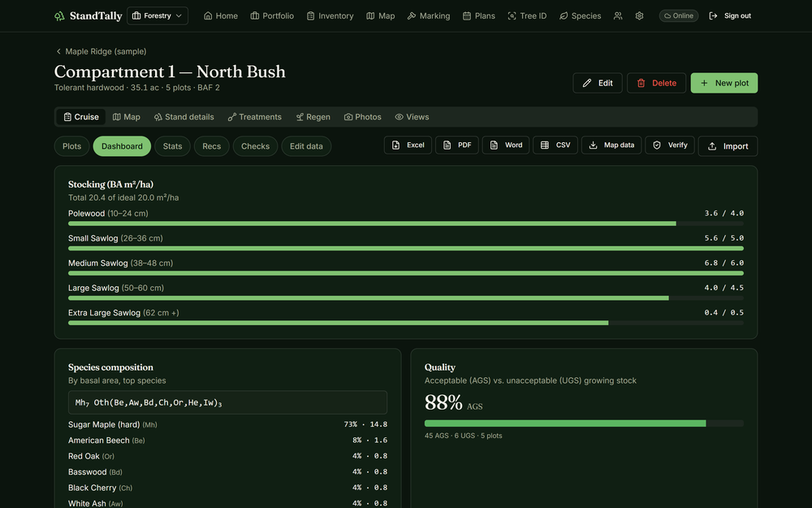Click 'Total 20.4 of ideal 20.0 m²/ha' text

pyautogui.click(x=123, y=198)
